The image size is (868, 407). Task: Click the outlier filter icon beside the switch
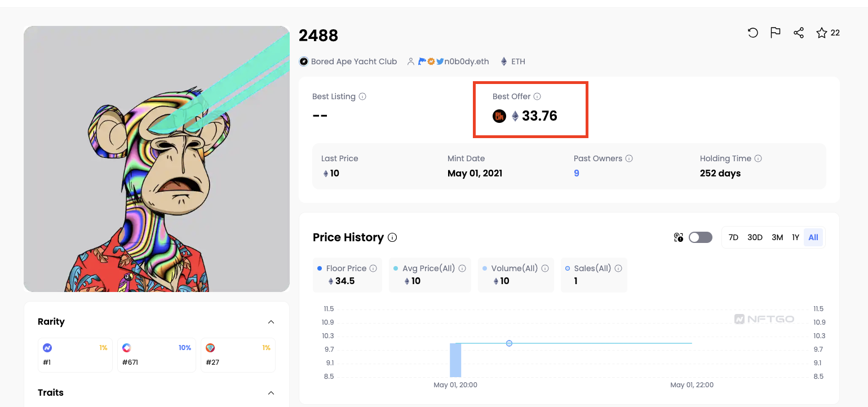[679, 237]
